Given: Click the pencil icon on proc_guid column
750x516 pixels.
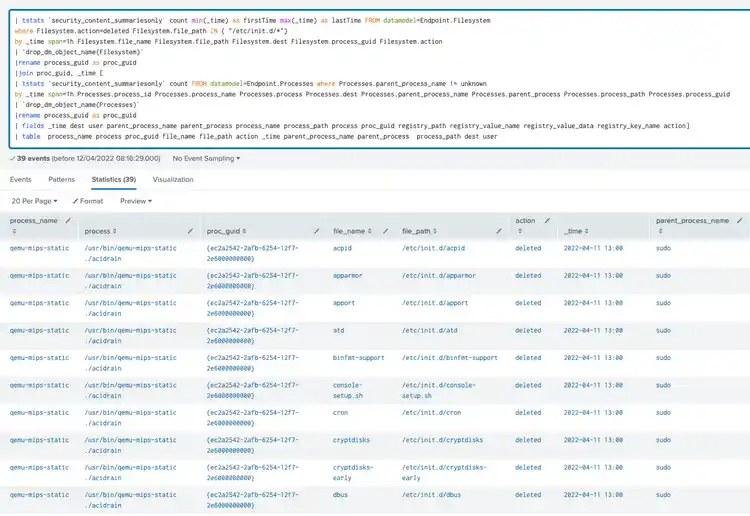Looking at the screenshot, I should (317, 230).
